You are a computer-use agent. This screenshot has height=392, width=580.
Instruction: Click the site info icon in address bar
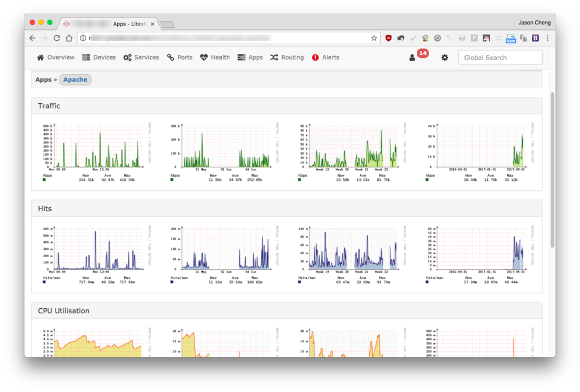pyautogui.click(x=83, y=38)
